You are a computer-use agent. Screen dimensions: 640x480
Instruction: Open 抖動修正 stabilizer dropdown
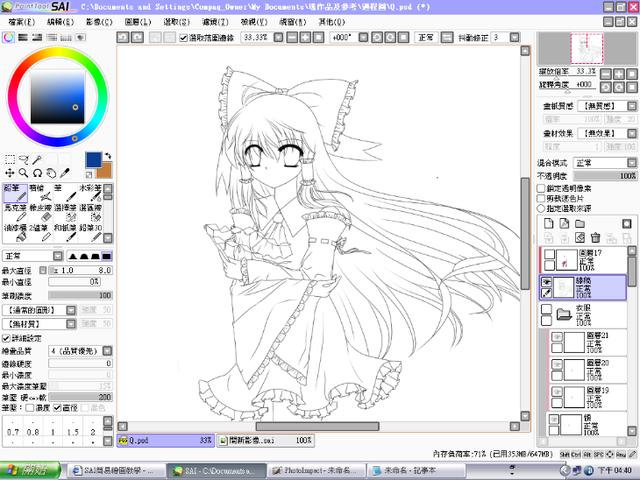click(x=515, y=38)
